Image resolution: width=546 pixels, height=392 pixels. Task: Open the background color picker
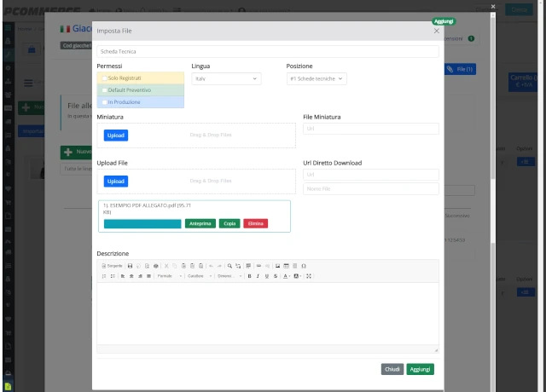pyautogui.click(x=297, y=276)
